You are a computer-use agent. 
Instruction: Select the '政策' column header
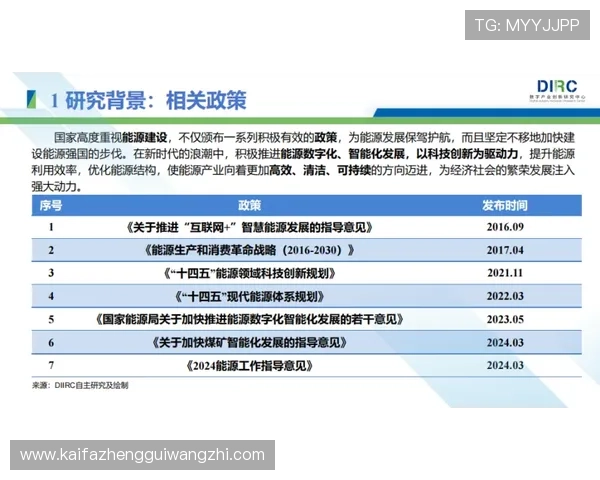tap(249, 206)
